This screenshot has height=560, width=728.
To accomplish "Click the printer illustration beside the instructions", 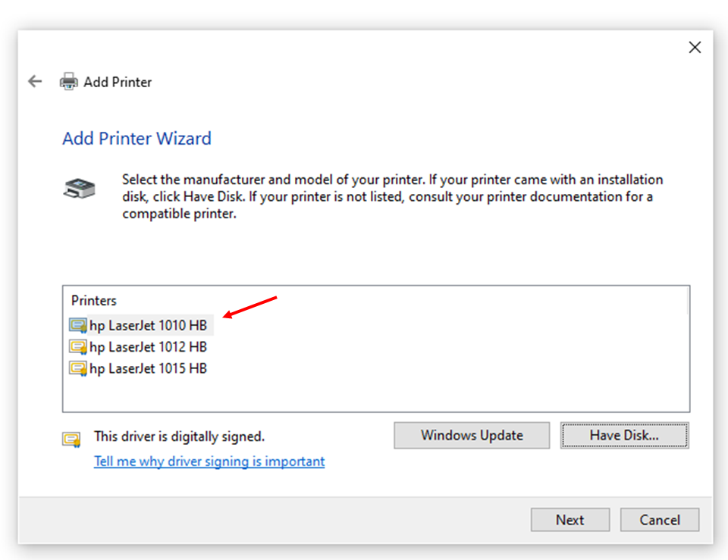I will coord(80,189).
